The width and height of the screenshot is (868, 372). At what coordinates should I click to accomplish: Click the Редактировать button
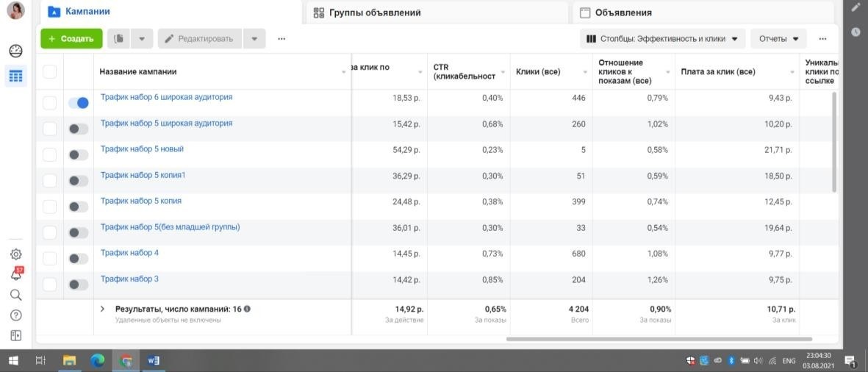tap(200, 39)
